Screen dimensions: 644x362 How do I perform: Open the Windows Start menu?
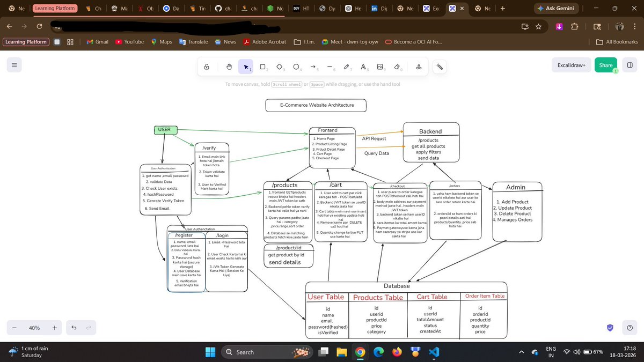coord(210,352)
